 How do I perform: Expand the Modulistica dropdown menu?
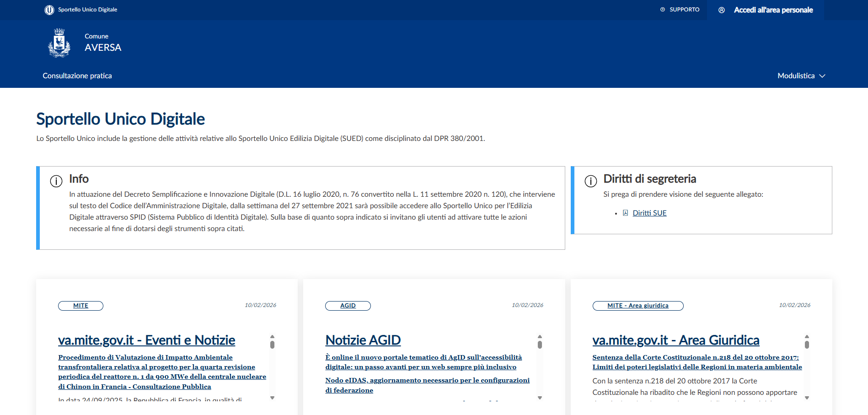point(801,76)
